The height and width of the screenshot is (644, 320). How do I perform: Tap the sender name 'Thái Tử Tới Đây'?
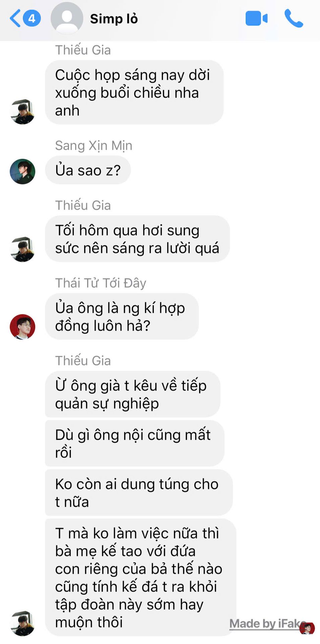101,283
